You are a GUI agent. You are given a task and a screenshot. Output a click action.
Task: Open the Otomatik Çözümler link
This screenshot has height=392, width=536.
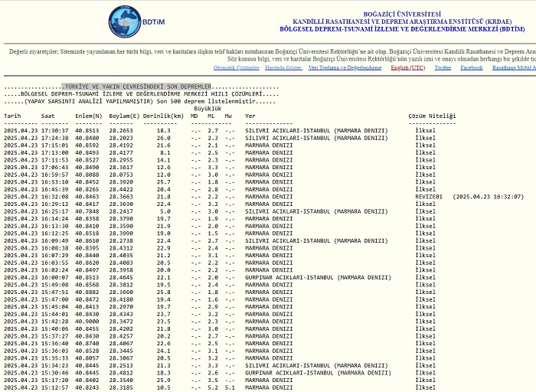(x=237, y=67)
